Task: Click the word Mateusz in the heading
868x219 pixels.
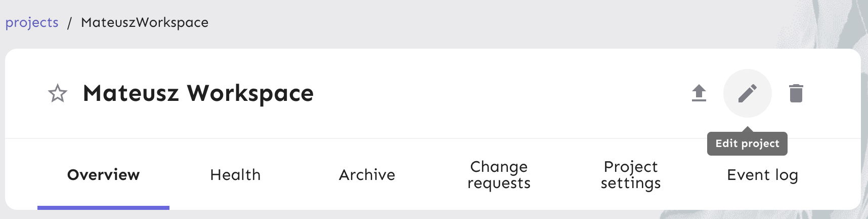Action: (131, 93)
